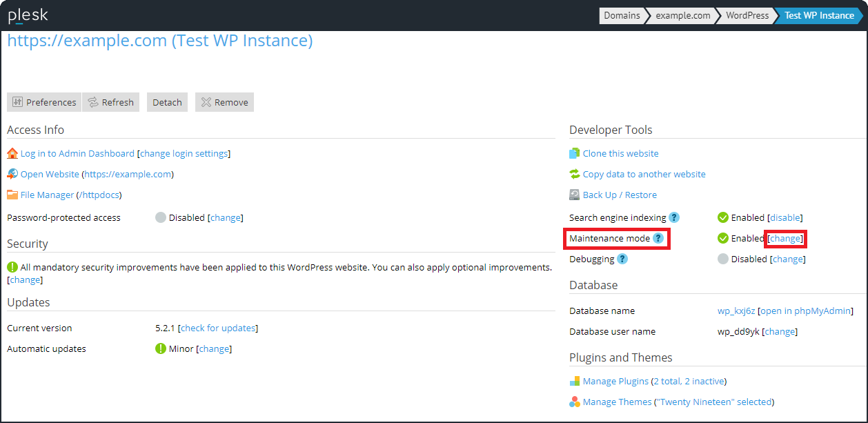Click the Open Website globe icon
This screenshot has width=868, height=423.
pos(12,174)
